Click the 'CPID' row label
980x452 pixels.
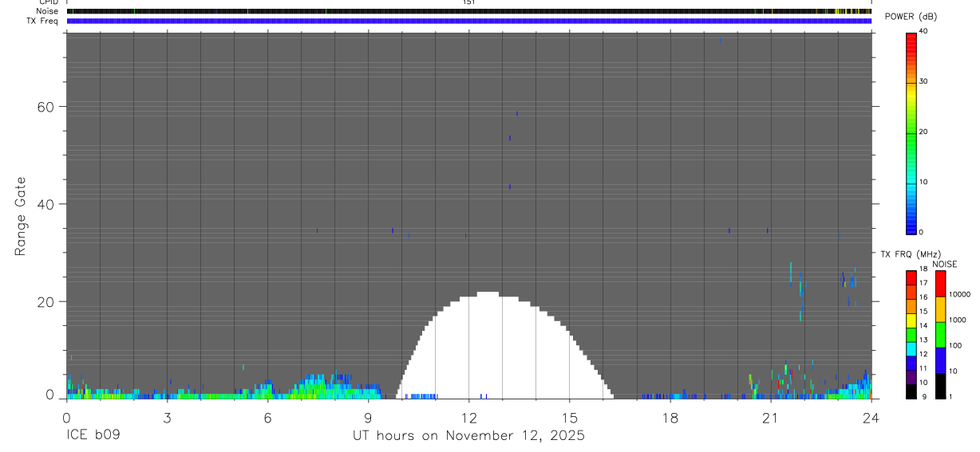pyautogui.click(x=48, y=2)
